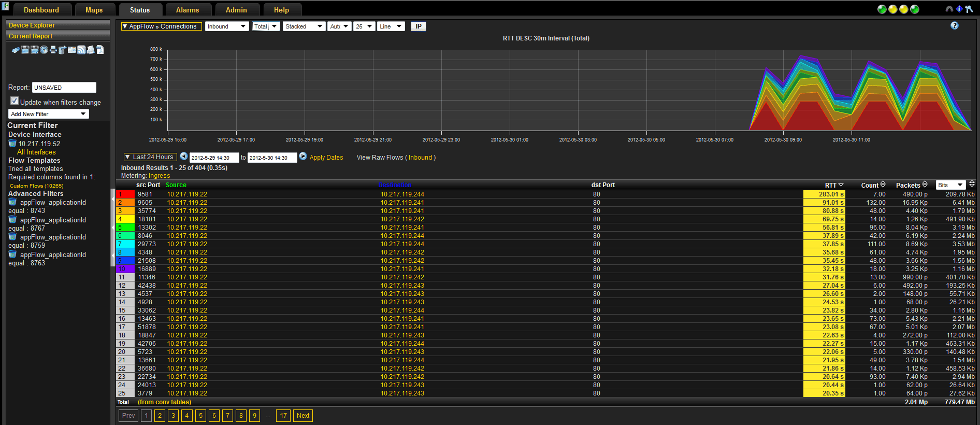Click the start date field 2012-5-29 14:30
This screenshot has width=980, height=425.
[214, 158]
